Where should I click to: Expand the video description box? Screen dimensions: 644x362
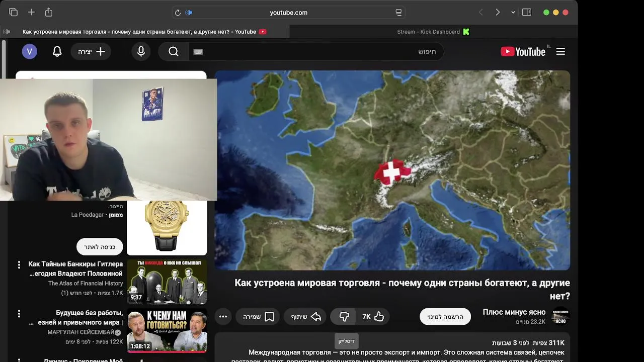coord(392,348)
